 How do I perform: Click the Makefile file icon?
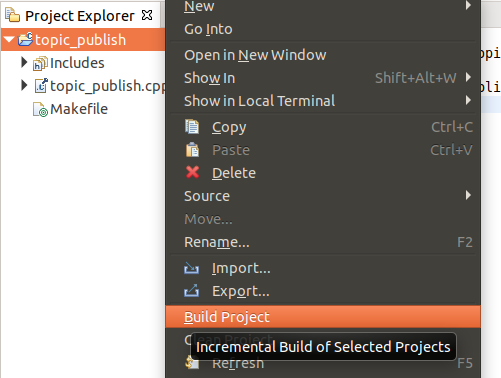(40, 109)
